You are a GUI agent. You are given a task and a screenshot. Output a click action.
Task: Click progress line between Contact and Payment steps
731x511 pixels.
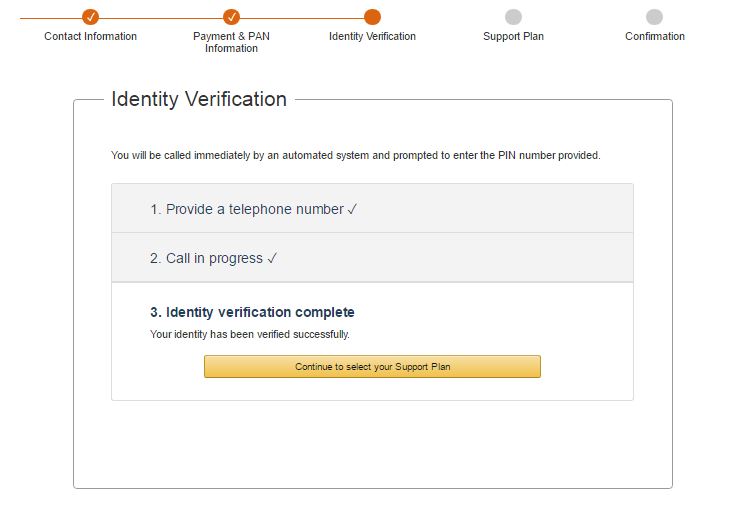click(x=161, y=18)
